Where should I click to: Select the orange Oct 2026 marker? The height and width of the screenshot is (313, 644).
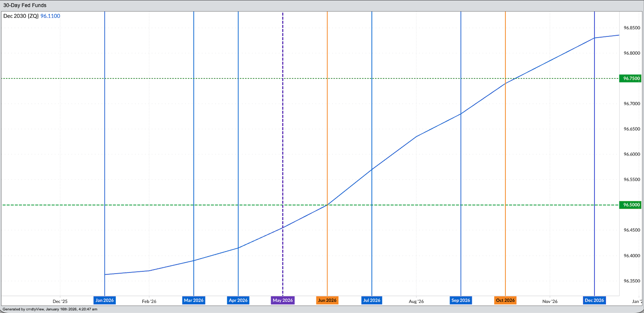coord(505,300)
